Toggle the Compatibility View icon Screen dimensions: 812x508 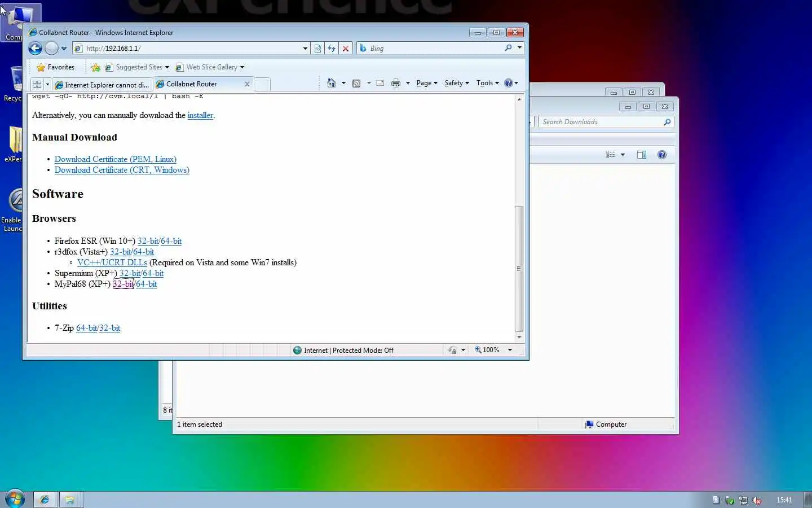[x=318, y=49]
